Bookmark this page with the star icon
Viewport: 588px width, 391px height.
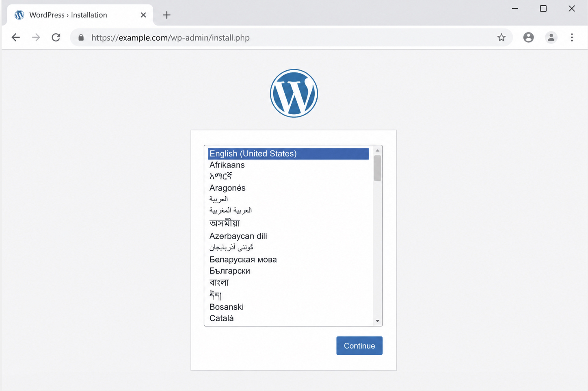(x=502, y=38)
